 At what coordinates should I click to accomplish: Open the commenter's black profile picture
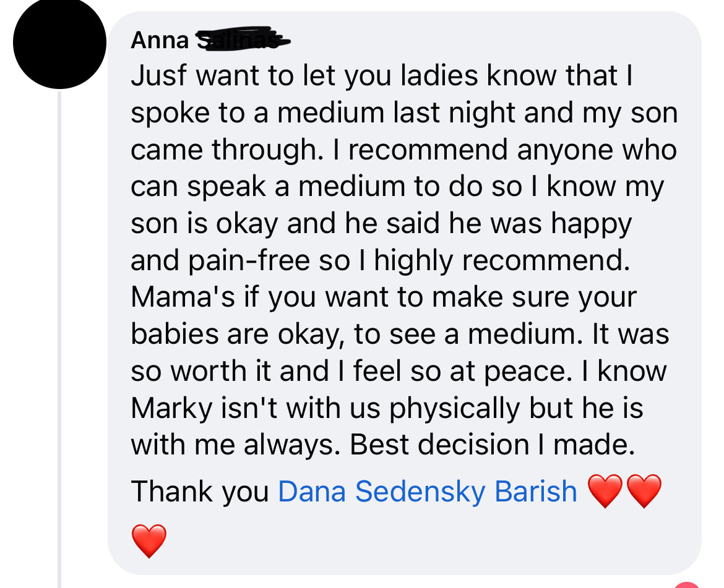59,42
